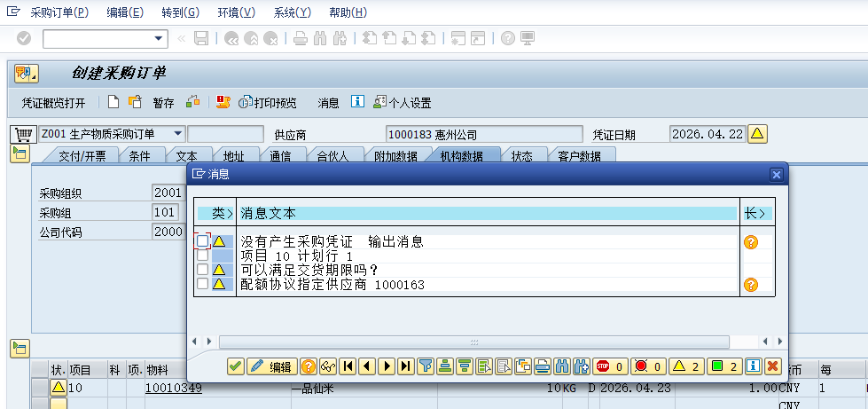Viewport: 868px width, 409px height.
Task: Open the 采购订单 menu
Action: coord(59,12)
